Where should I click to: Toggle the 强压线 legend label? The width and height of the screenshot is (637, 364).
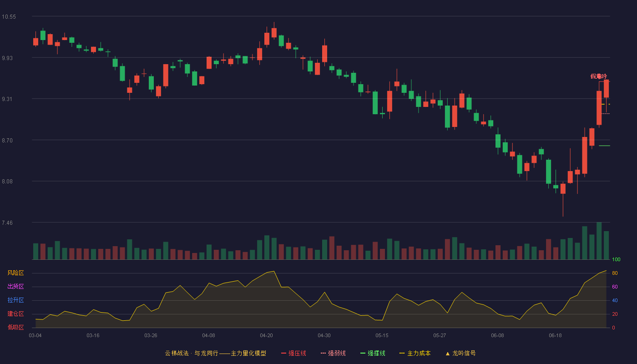tap(297, 353)
